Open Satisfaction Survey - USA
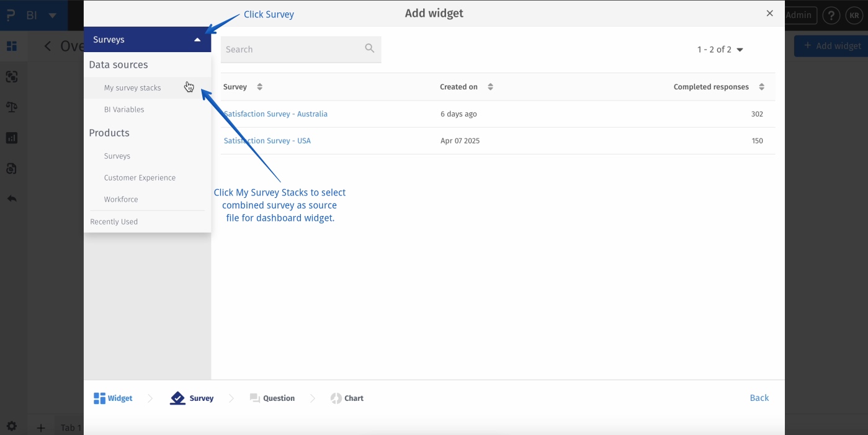This screenshot has width=868, height=435. tap(267, 141)
